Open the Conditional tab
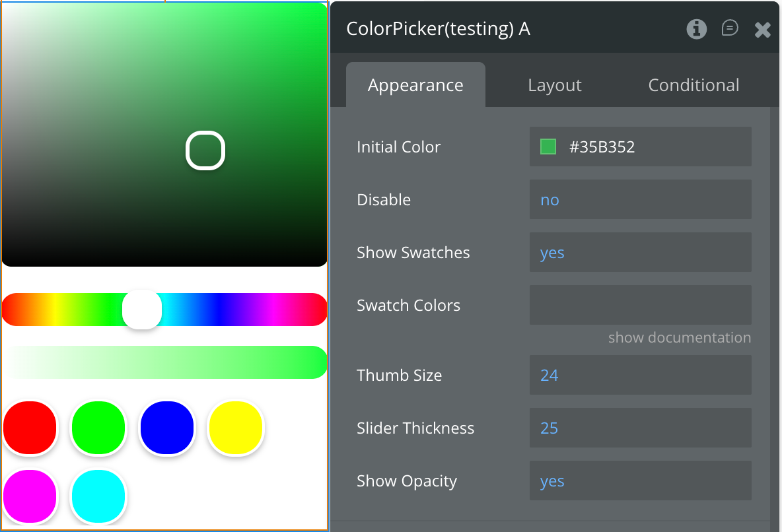Viewport: 782px width, 532px height. (x=693, y=85)
